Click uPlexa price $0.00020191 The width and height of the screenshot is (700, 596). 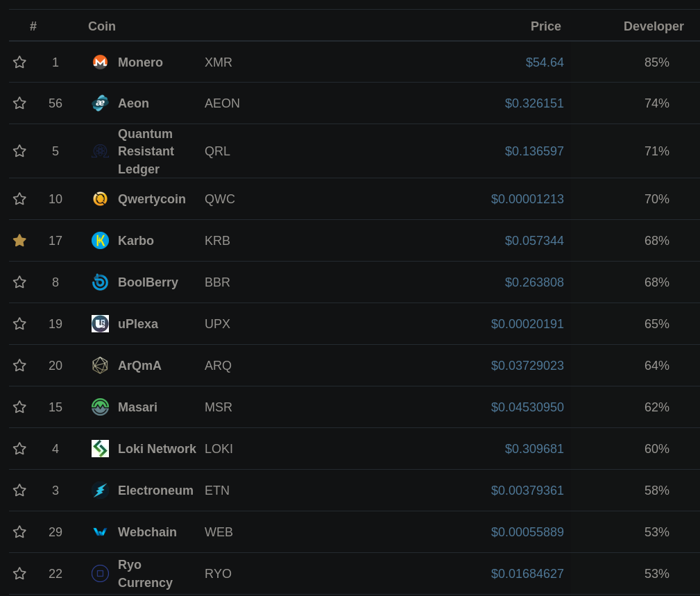coord(527,323)
